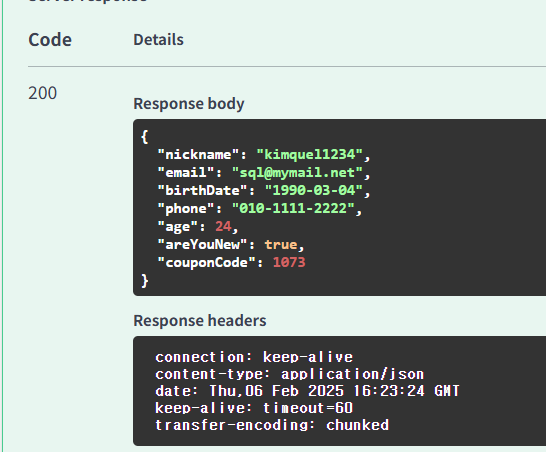Click the areYouNew value true

pos(281,244)
